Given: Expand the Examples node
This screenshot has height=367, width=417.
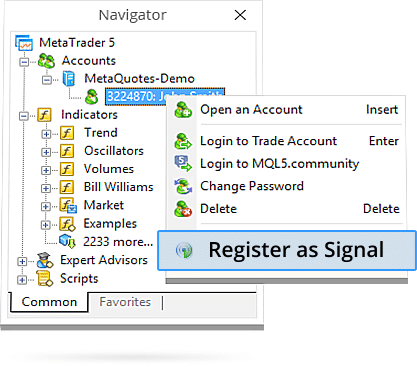Looking at the screenshot, I should (x=46, y=225).
